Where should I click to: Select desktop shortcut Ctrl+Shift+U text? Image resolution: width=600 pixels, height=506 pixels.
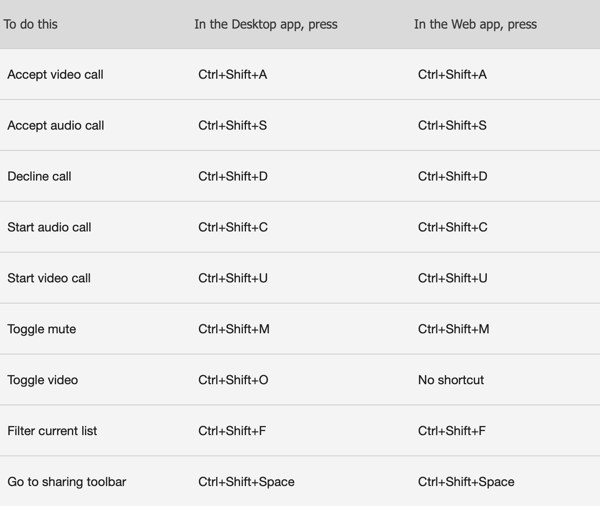233,278
